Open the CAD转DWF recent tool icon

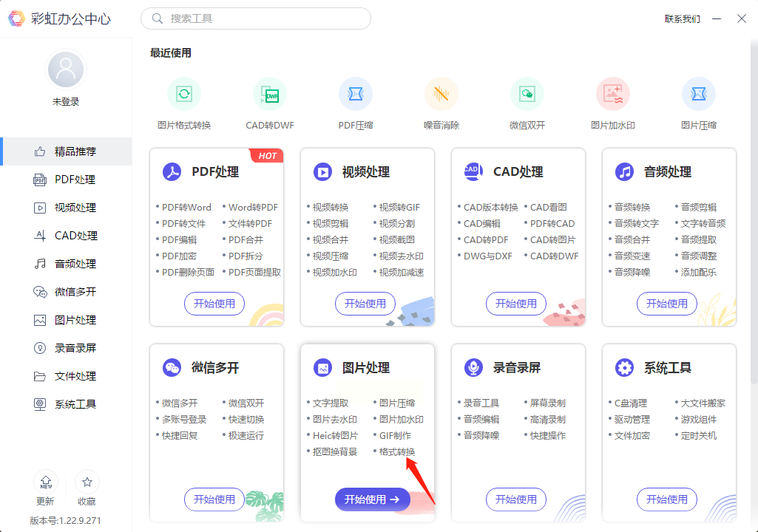(x=270, y=94)
